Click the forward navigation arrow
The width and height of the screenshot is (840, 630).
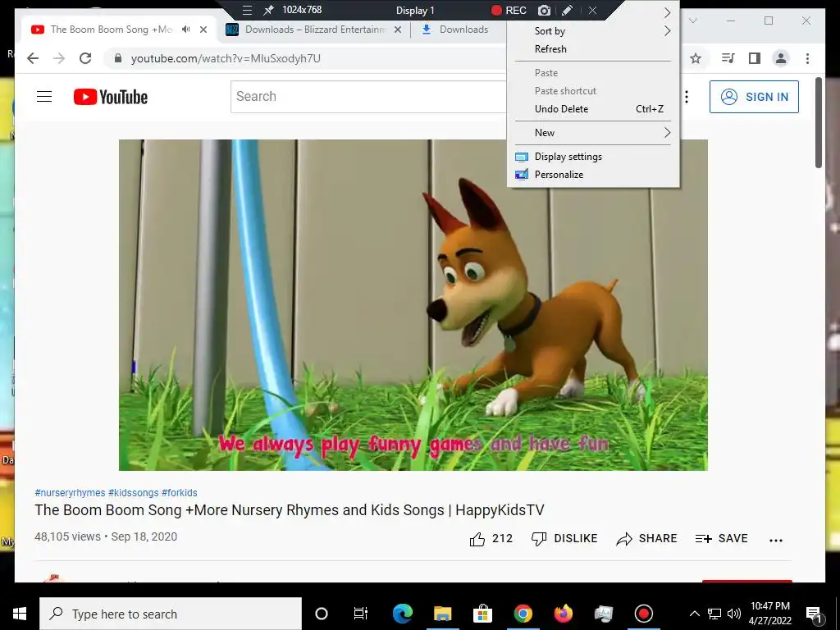tap(59, 58)
